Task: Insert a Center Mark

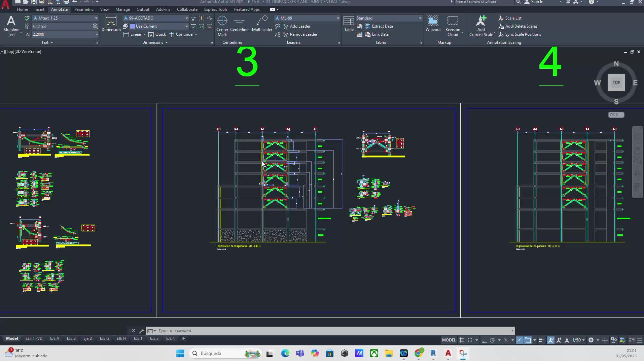Action: pos(222,26)
